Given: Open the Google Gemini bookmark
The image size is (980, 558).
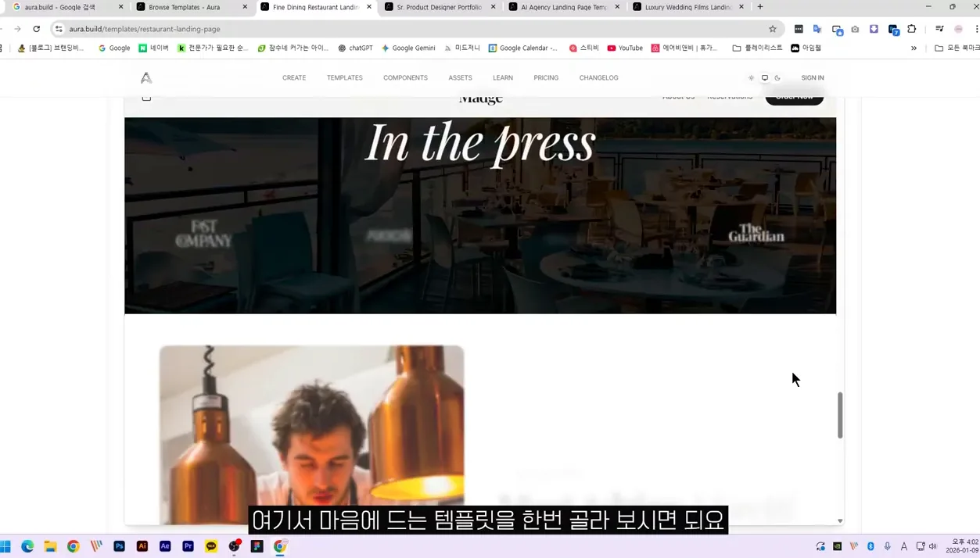Looking at the screenshot, I should (408, 48).
